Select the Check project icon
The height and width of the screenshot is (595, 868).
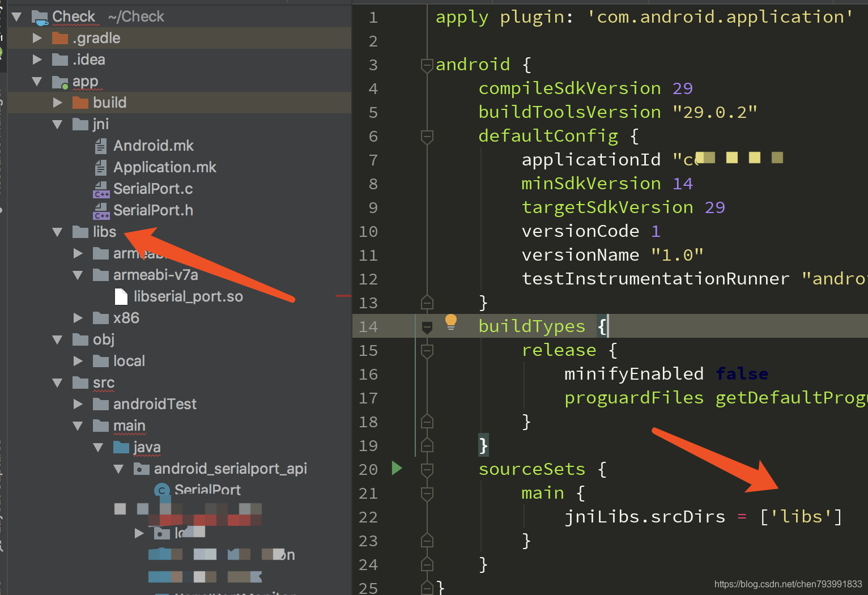coord(40,18)
